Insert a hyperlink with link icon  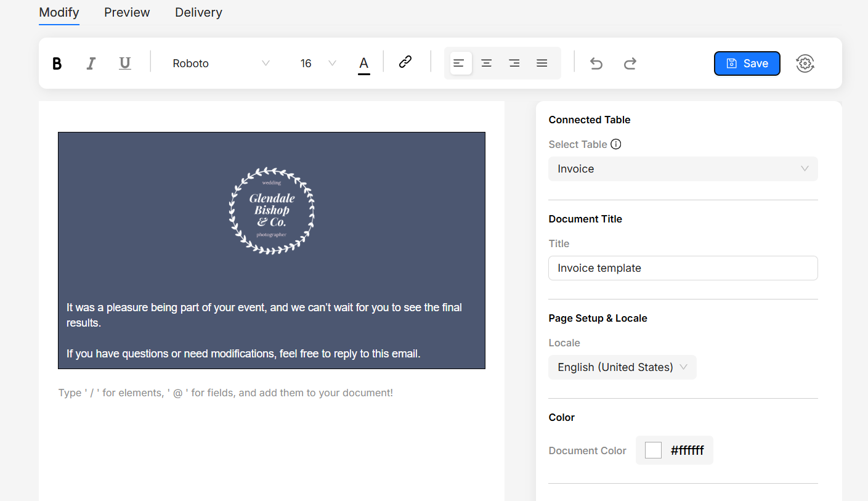pos(405,62)
